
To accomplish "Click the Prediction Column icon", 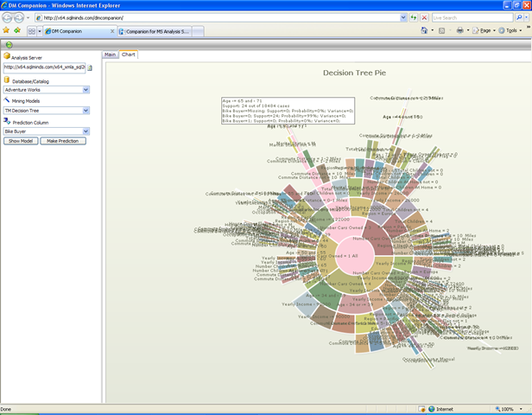I will click(x=7, y=121).
